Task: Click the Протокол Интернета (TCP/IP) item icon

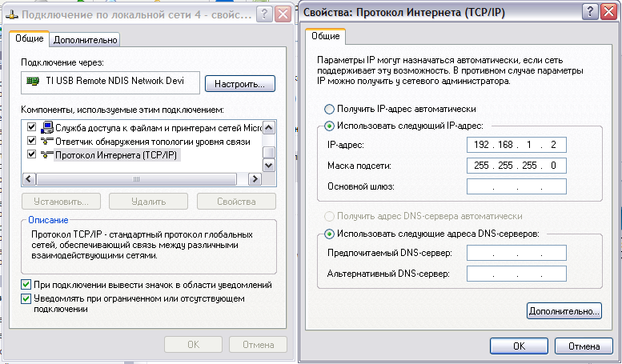Action: tap(47, 155)
